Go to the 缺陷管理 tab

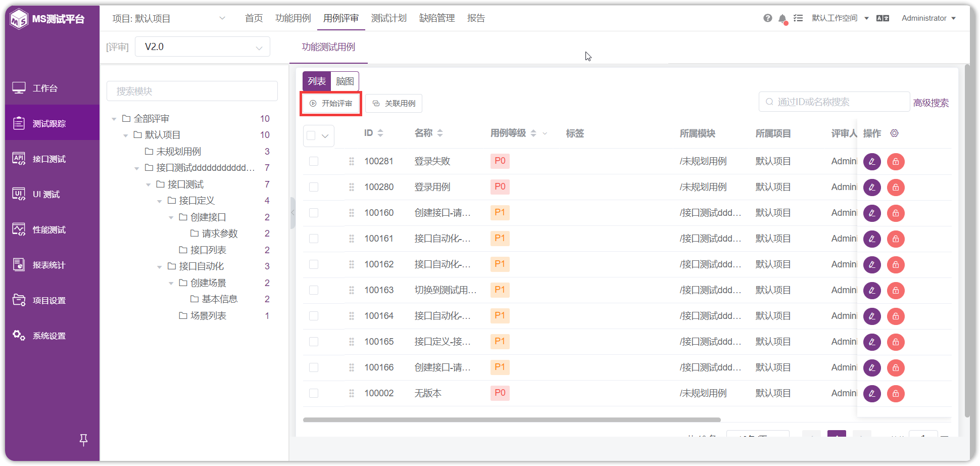click(437, 18)
